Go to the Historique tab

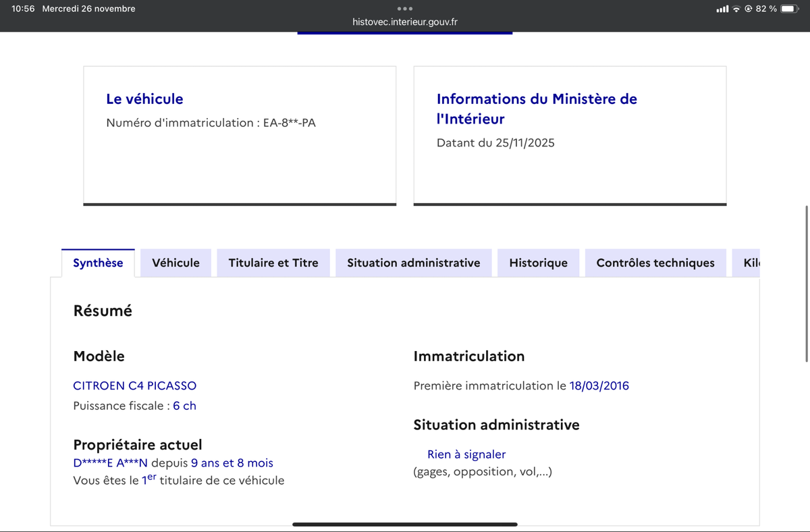click(538, 263)
